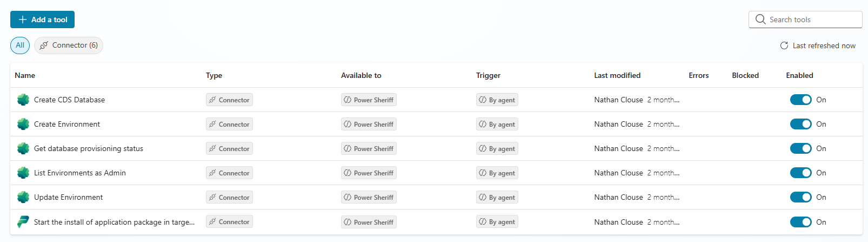
Task: Click the Get database provisioning status icon
Action: 23,148
